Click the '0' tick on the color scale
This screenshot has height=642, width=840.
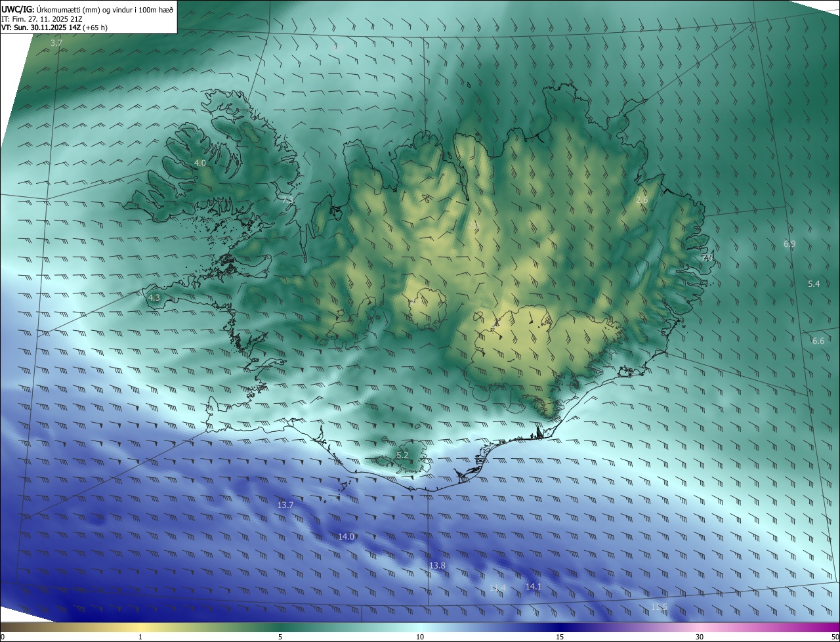tap(3, 637)
